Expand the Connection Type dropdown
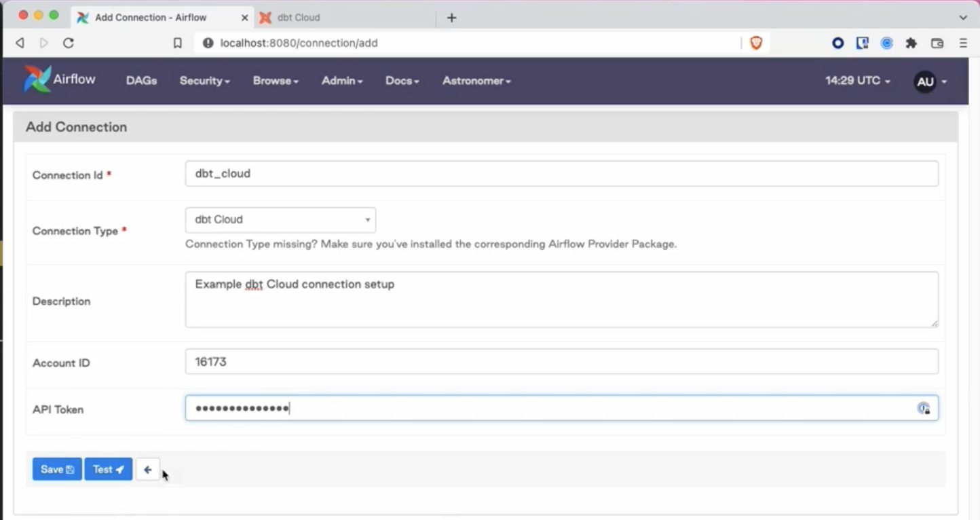 [280, 220]
